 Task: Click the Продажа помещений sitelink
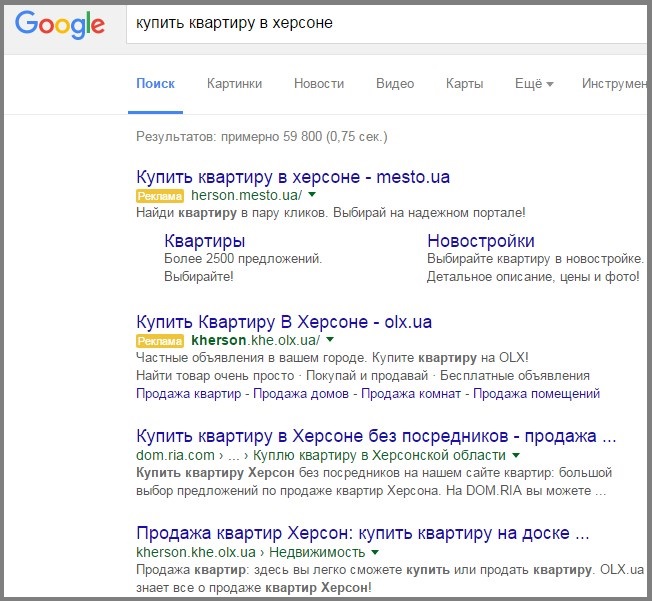pos(536,394)
